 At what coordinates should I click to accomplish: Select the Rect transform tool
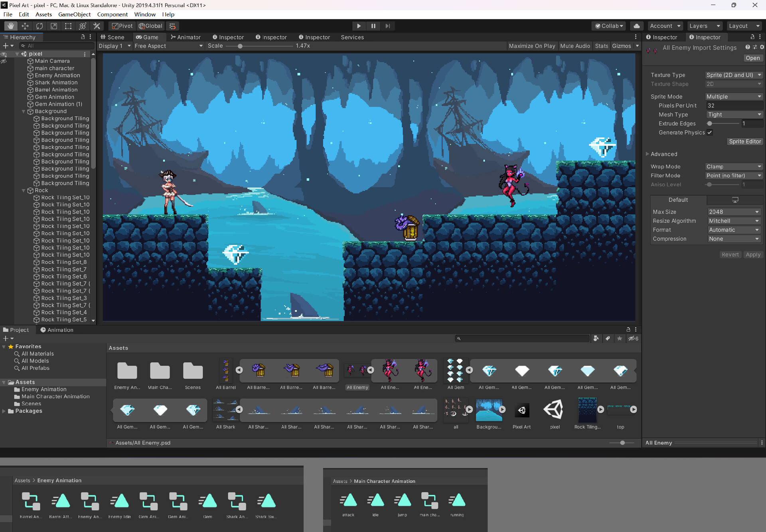[x=68, y=26]
